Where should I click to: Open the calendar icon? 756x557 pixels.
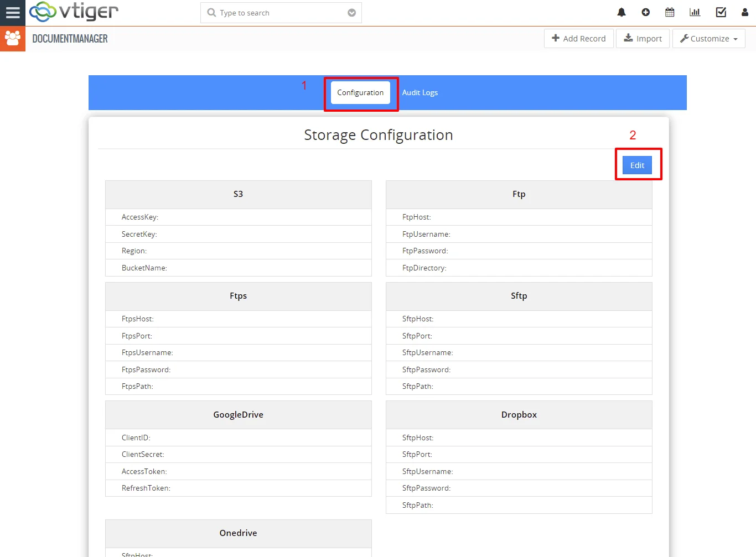point(670,12)
